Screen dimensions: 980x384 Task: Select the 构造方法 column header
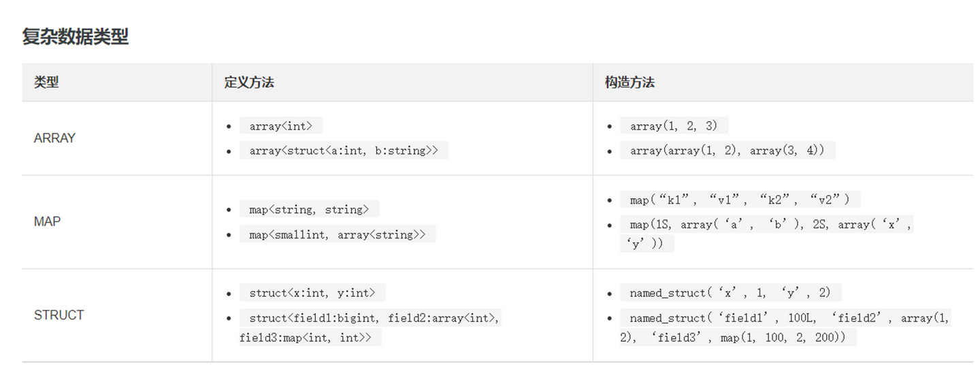(630, 82)
